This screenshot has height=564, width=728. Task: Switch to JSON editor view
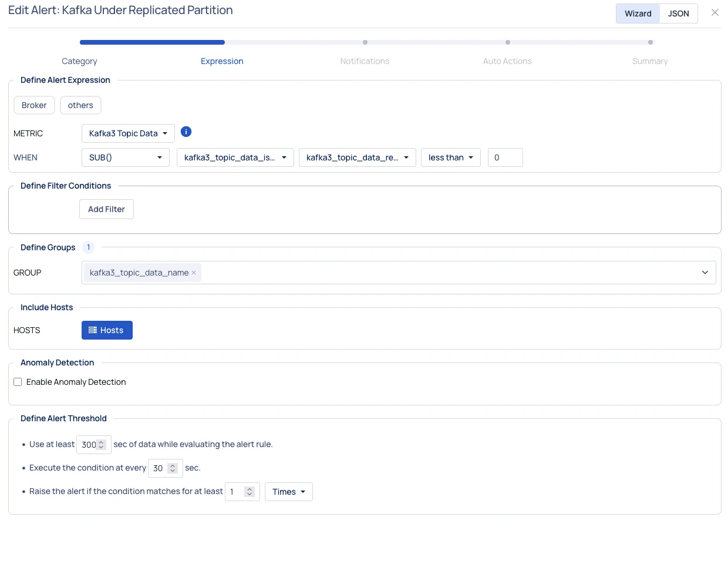(678, 14)
